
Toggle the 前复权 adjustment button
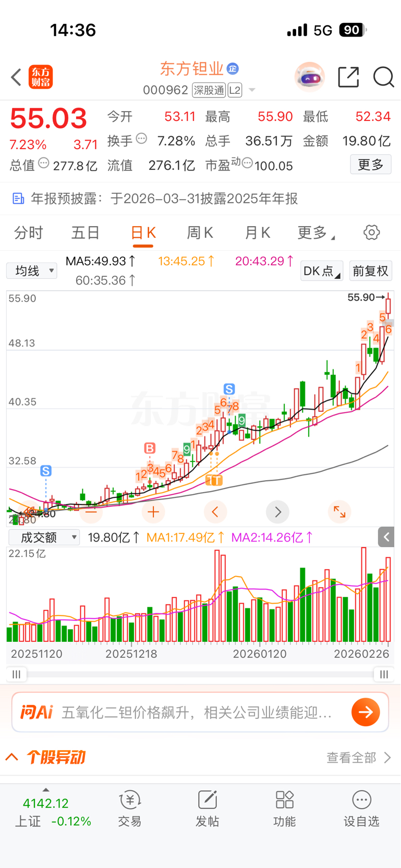click(x=371, y=271)
